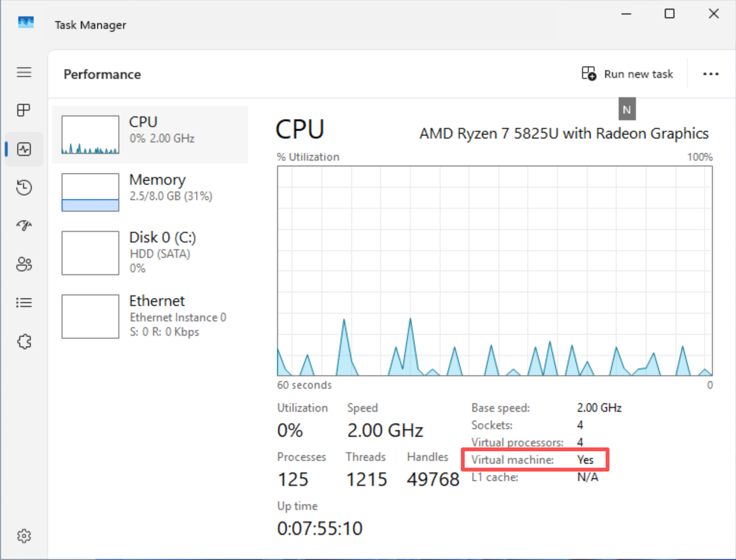
Task: Click the gray N badge above the graph
Action: 627,109
